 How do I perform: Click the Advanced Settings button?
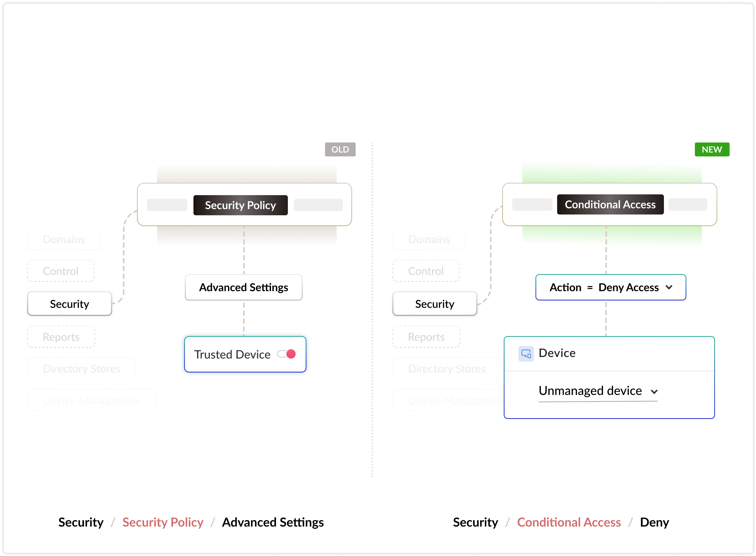point(243,288)
